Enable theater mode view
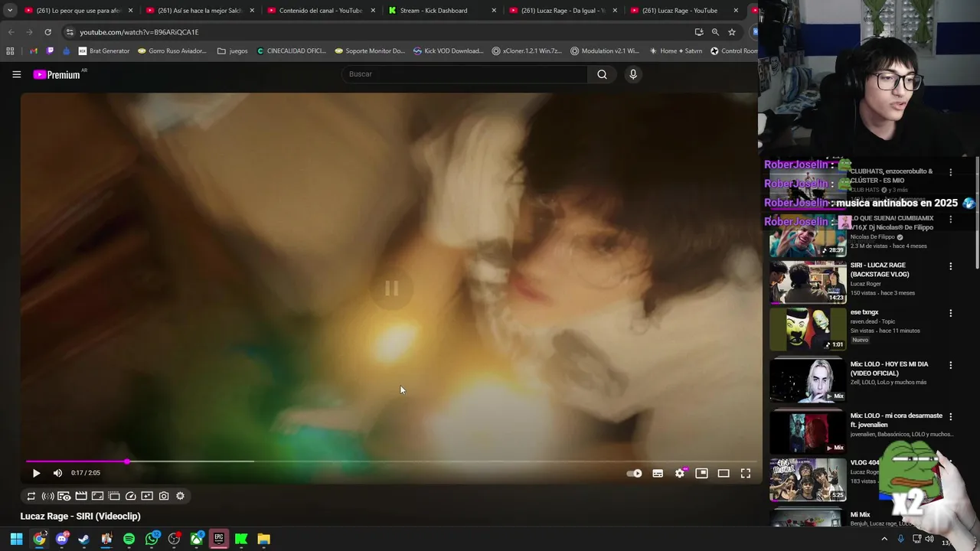The image size is (980, 551). point(724,473)
